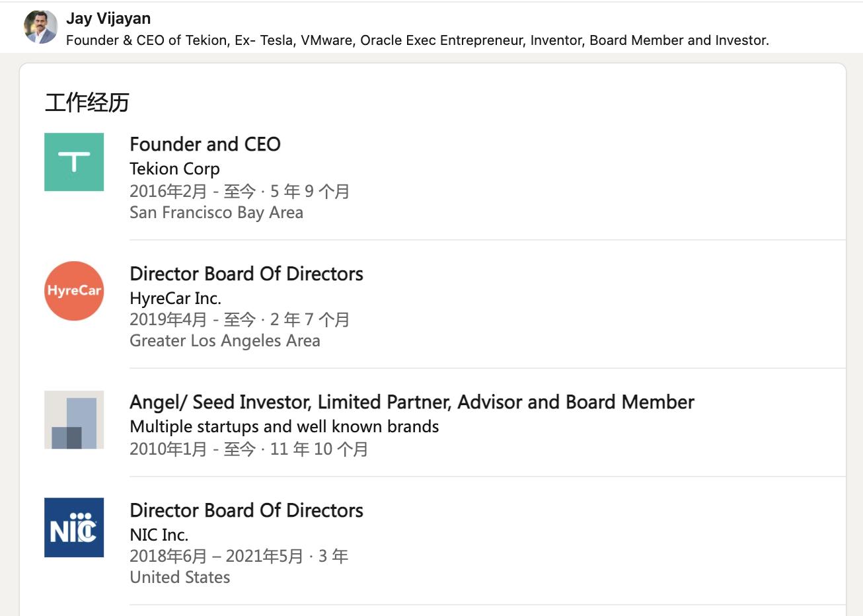The image size is (863, 616).
Task: Open the Angel/ Seed Investor position title
Action: 411,402
